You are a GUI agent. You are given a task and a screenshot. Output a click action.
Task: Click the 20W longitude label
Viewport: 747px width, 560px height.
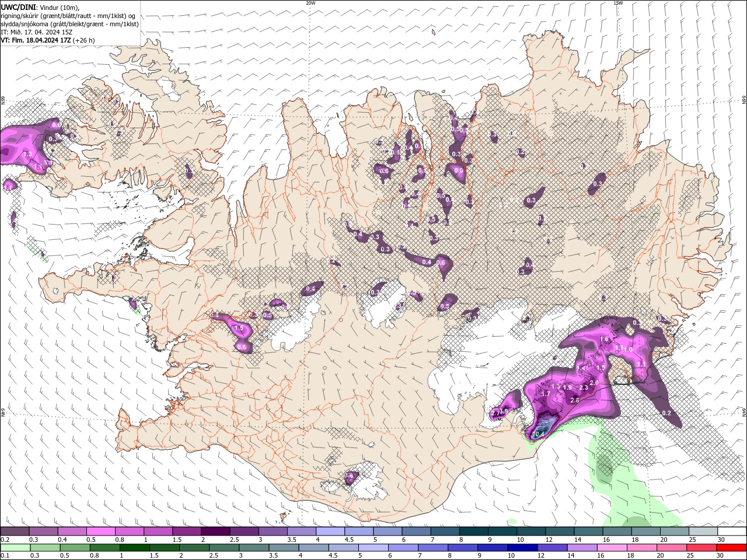pyautogui.click(x=310, y=3)
